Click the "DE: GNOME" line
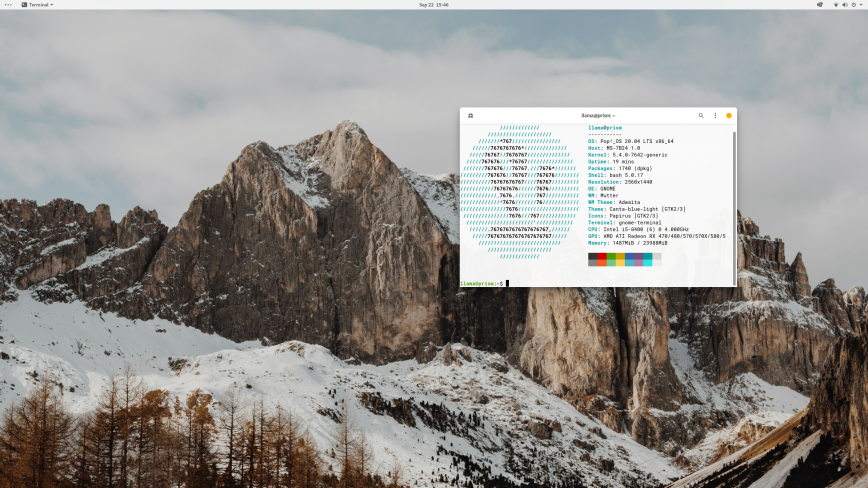868x488 pixels. tap(602, 189)
